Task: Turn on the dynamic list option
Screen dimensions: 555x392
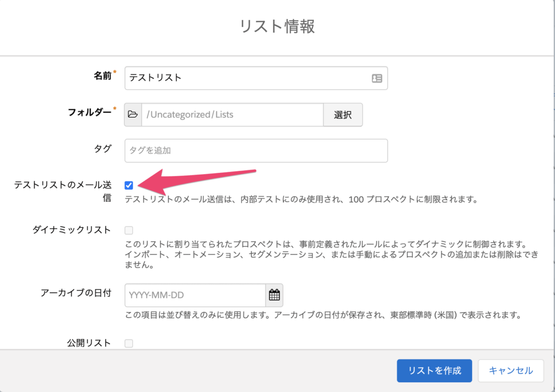Action: (x=128, y=230)
